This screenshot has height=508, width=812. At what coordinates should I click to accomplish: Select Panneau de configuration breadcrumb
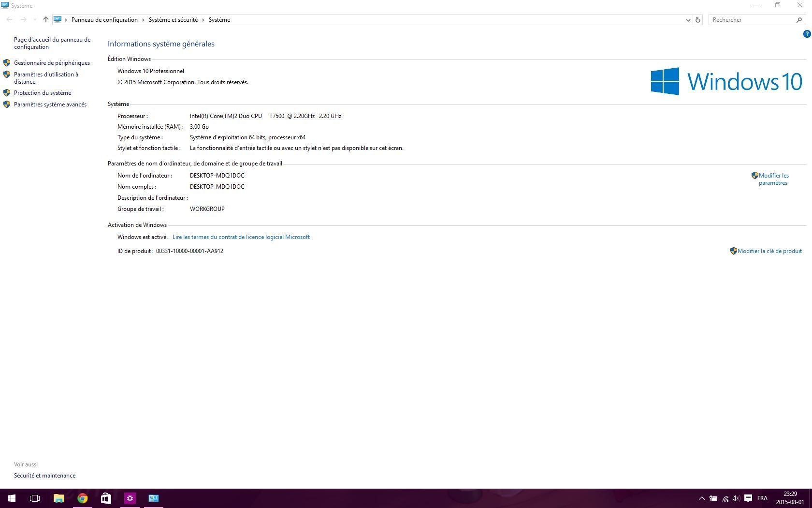(104, 20)
